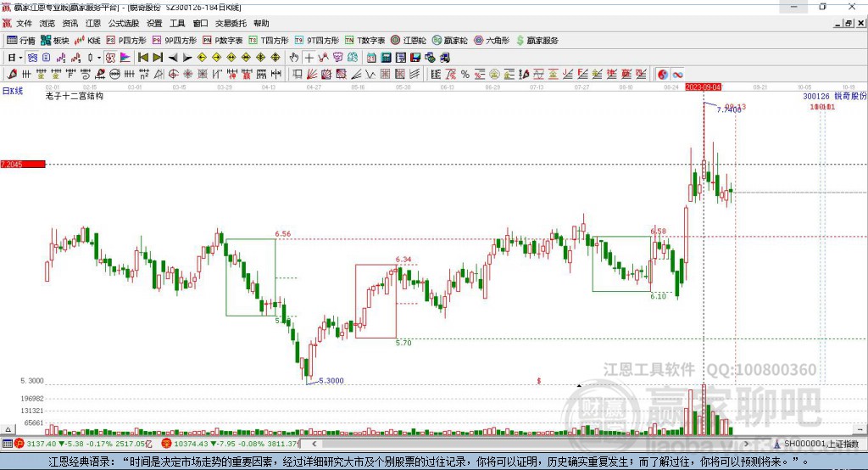The image size is (868, 470).
Task: Click the 深 10374.43 index status entry
Action: (231, 444)
